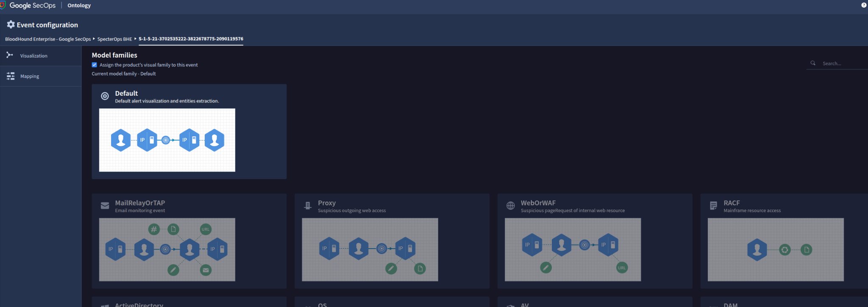Click the 'Mainframe resource access' description

coord(752,210)
